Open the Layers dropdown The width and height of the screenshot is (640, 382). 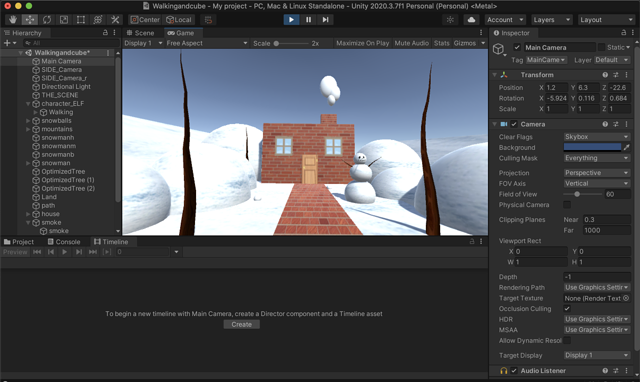(x=551, y=20)
